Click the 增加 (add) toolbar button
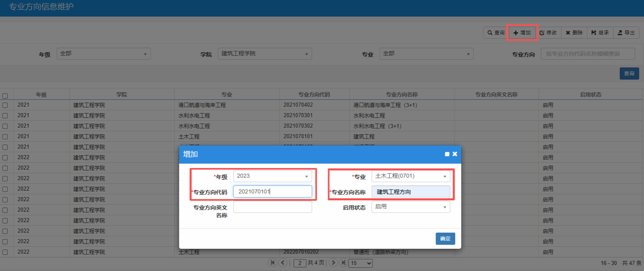The height and width of the screenshot is (271, 644). point(522,33)
